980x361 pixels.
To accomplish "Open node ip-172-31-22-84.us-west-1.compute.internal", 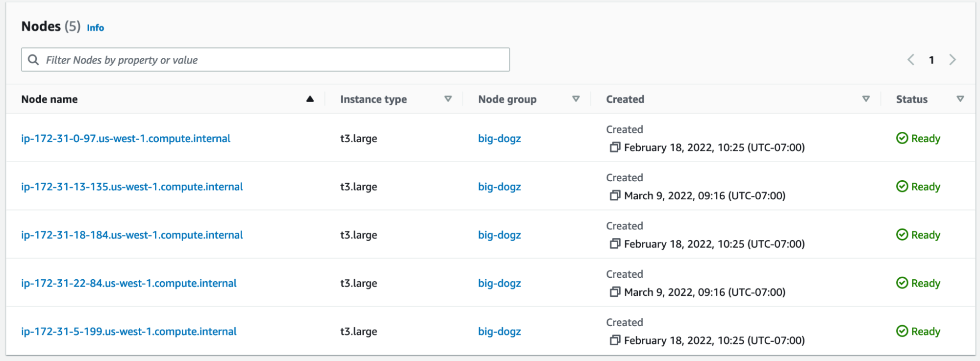I will click(128, 283).
